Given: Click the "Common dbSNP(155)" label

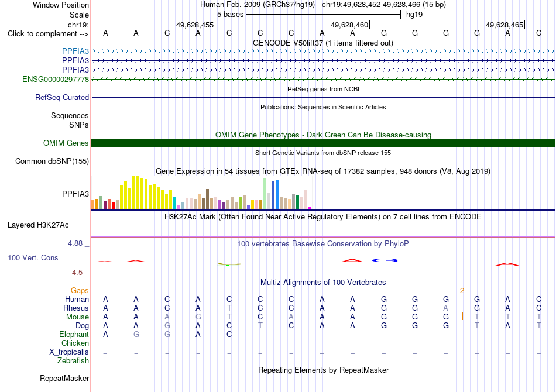Looking at the screenshot, I should (x=52, y=161).
